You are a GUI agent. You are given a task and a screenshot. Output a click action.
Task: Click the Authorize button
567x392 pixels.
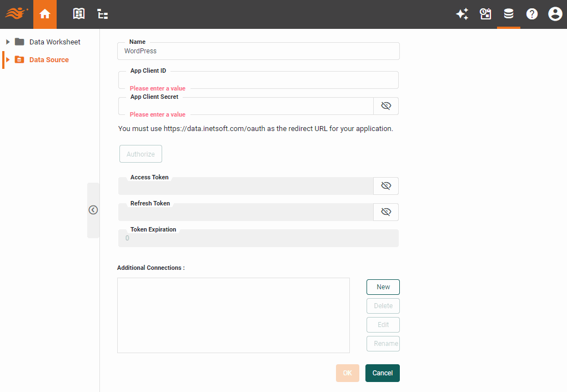141,154
